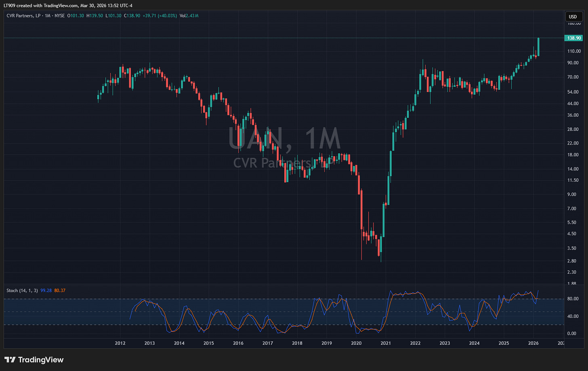Viewport: 588px width, 371px height.
Task: Click the 40.00 stochastic scale label
Action: coord(573,316)
